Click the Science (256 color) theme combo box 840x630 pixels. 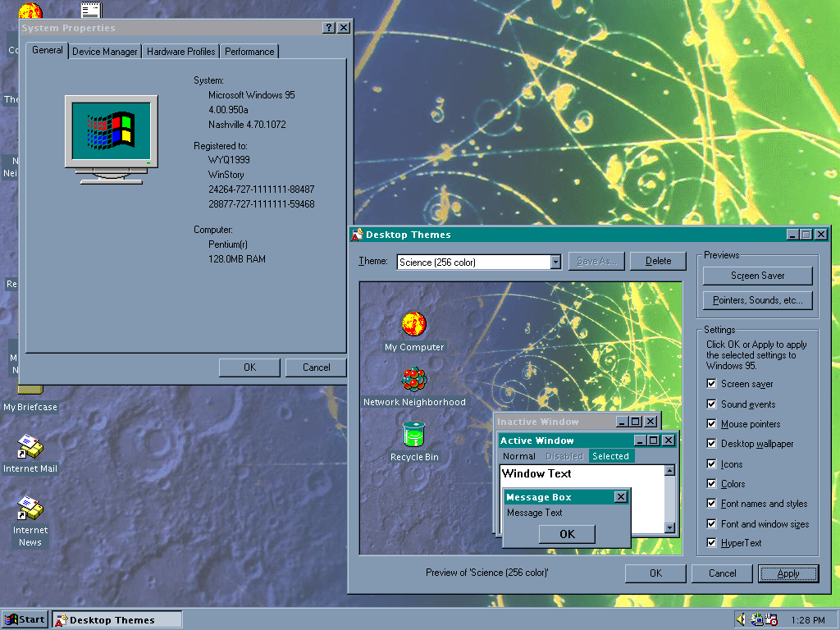(x=472, y=262)
